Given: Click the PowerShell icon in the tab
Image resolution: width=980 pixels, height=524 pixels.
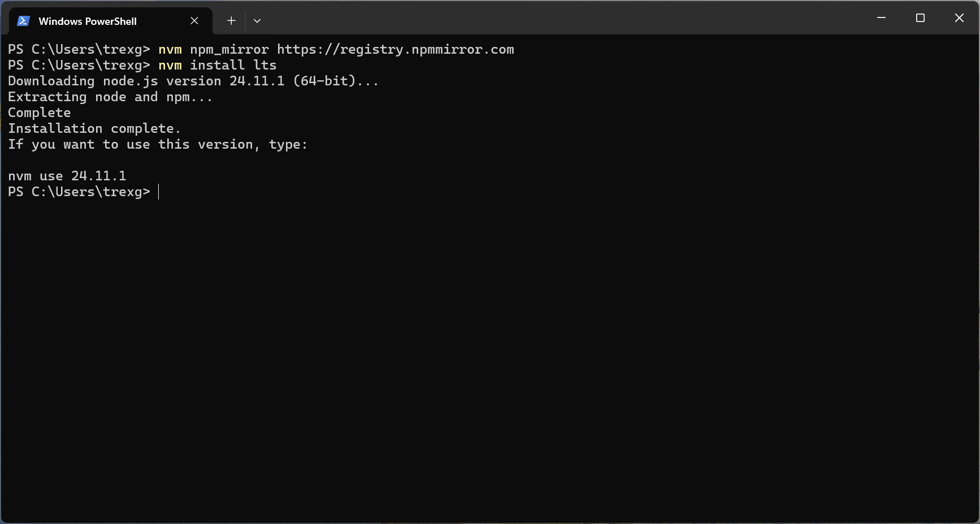Looking at the screenshot, I should pyautogui.click(x=23, y=21).
